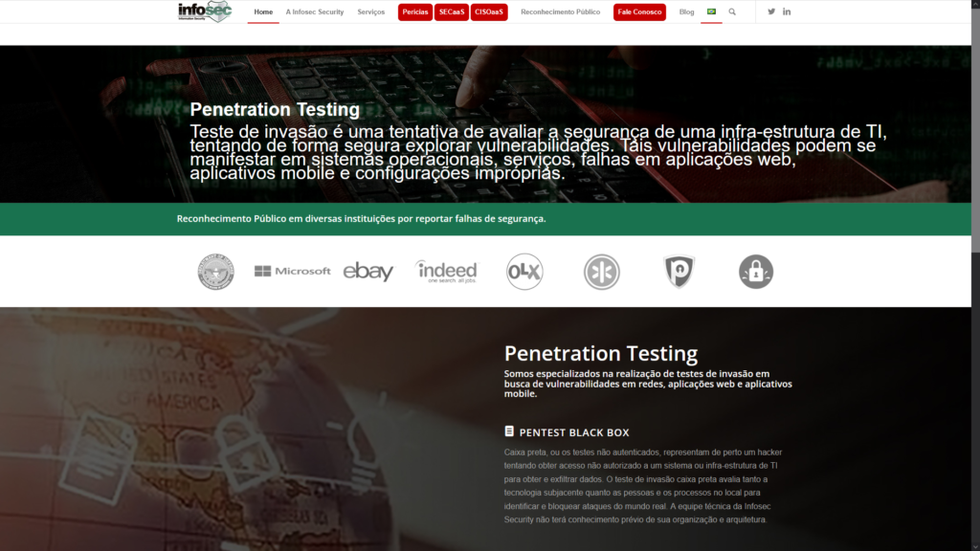Go to the Home menu item
980x551 pixels.
coord(263,12)
